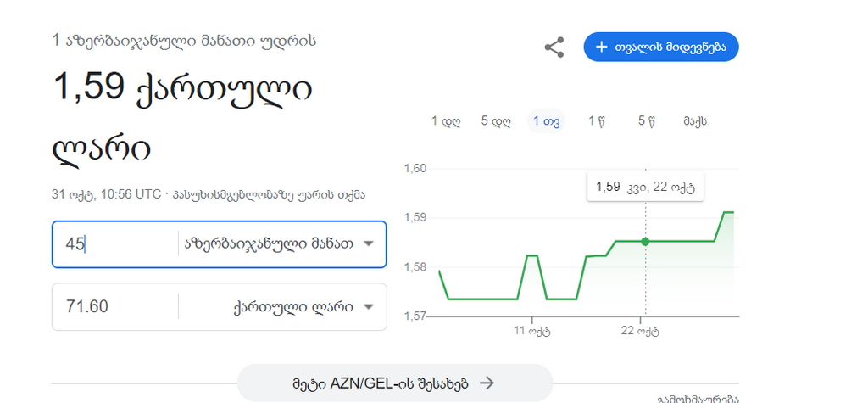Select the 1 თვ time range
Viewport: 868px width, 403px height.
point(547,121)
